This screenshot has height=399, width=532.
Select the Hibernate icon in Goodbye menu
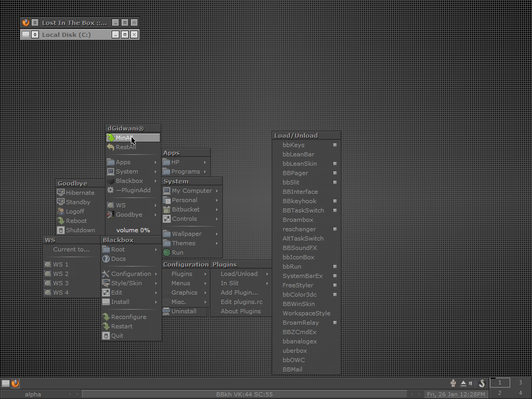(61, 192)
